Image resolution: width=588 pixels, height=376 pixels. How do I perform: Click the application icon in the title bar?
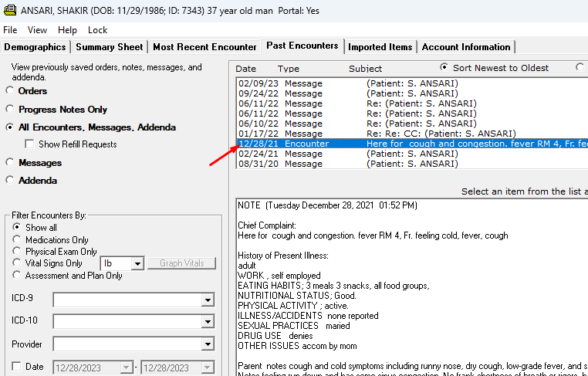coord(8,11)
